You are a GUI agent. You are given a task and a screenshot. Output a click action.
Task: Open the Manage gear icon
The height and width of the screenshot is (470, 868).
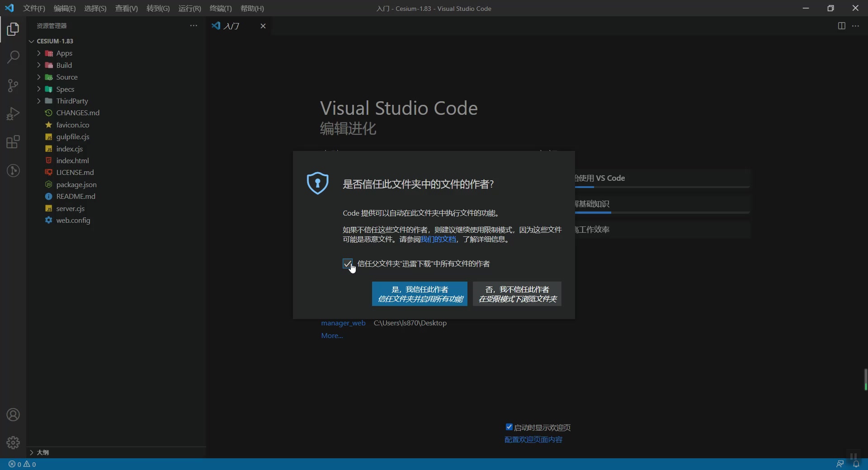point(13,442)
